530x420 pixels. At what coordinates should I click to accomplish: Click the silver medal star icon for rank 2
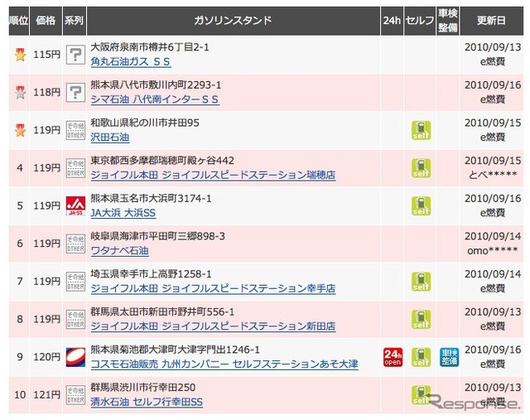click(20, 92)
